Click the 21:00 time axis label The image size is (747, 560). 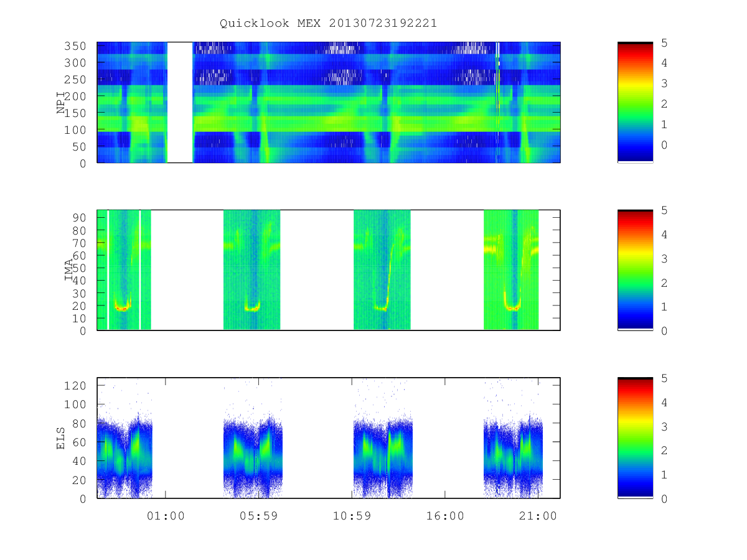[x=538, y=516]
